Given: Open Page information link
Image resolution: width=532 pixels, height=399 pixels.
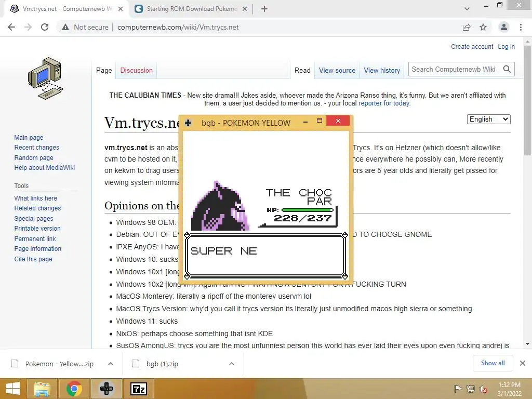Looking at the screenshot, I should [x=37, y=249].
